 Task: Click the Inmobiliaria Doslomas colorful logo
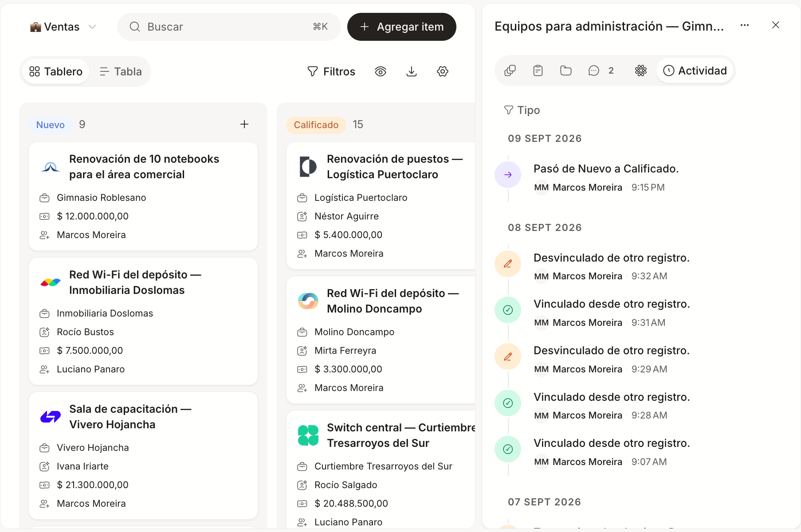(x=51, y=282)
